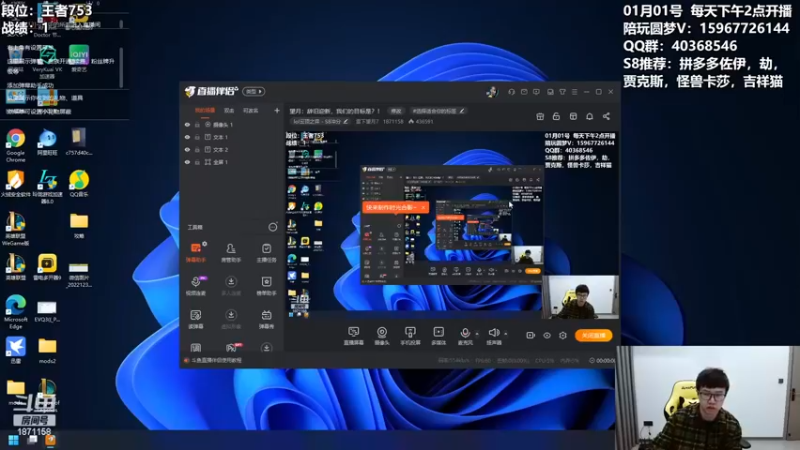Open settings gear next to stop-stream button
Image resolution: width=800 pixels, height=450 pixels.
pos(563,335)
